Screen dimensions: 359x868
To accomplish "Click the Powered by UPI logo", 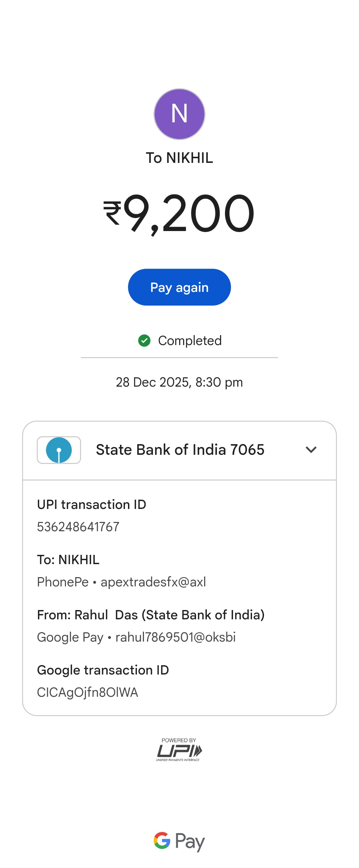I will click(179, 749).
